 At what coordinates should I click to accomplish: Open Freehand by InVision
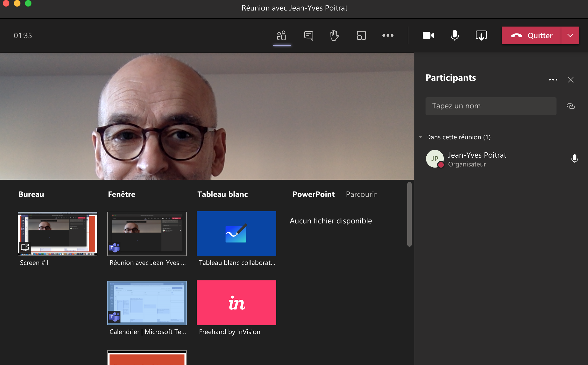click(237, 303)
